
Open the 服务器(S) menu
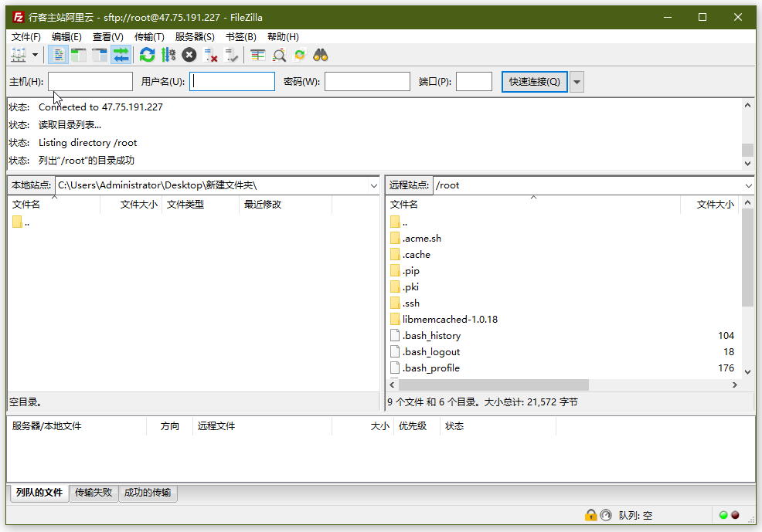[x=195, y=37]
